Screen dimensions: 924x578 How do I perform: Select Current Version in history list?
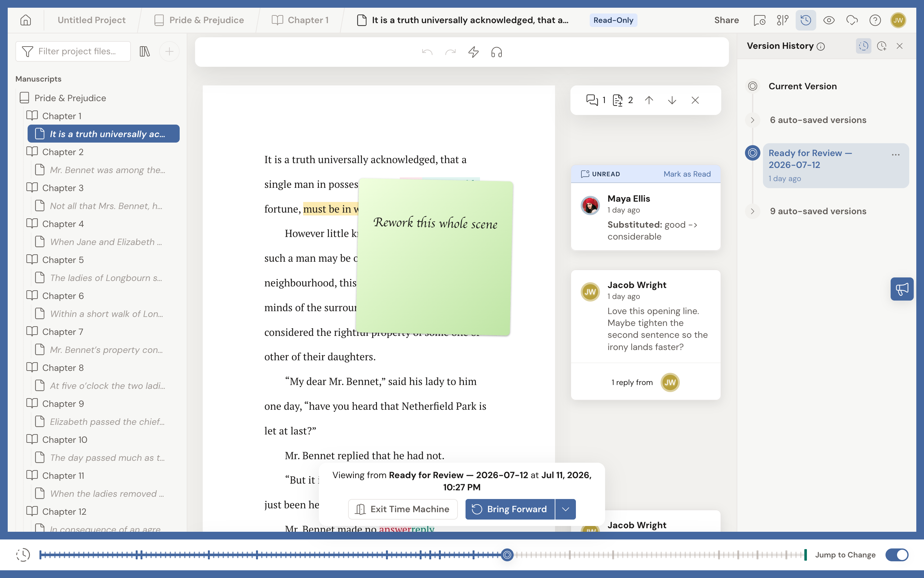pyautogui.click(x=802, y=86)
